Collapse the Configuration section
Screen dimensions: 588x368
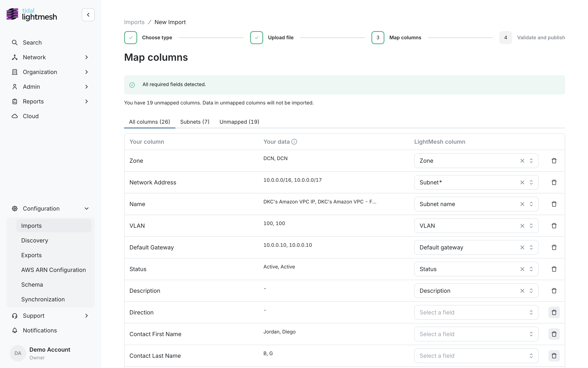pos(50,209)
